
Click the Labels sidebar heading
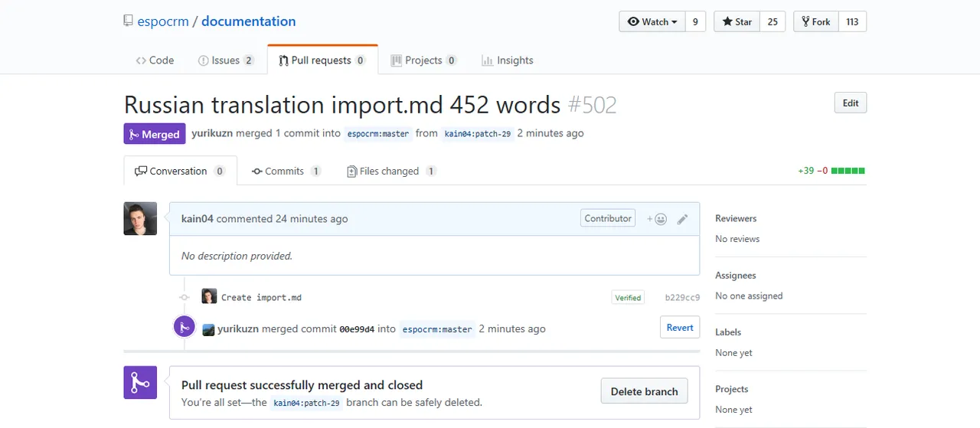pos(728,332)
